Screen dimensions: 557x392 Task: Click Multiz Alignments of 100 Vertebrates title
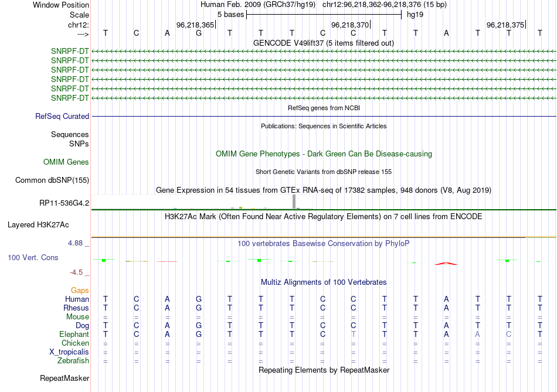tap(324, 282)
